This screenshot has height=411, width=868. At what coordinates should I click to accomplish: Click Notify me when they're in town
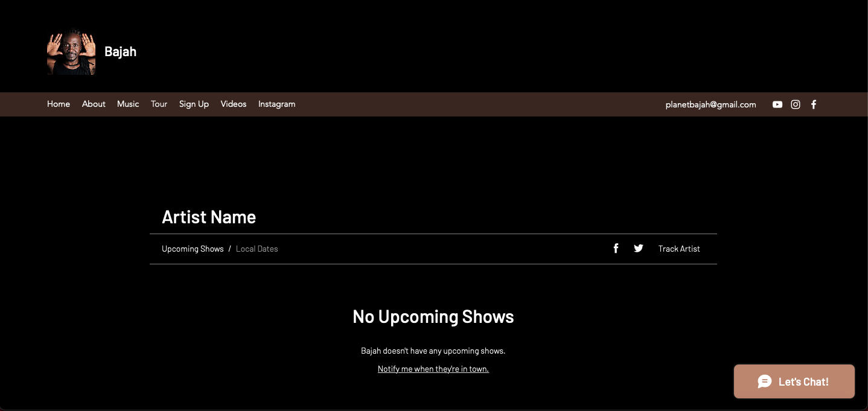[433, 369]
